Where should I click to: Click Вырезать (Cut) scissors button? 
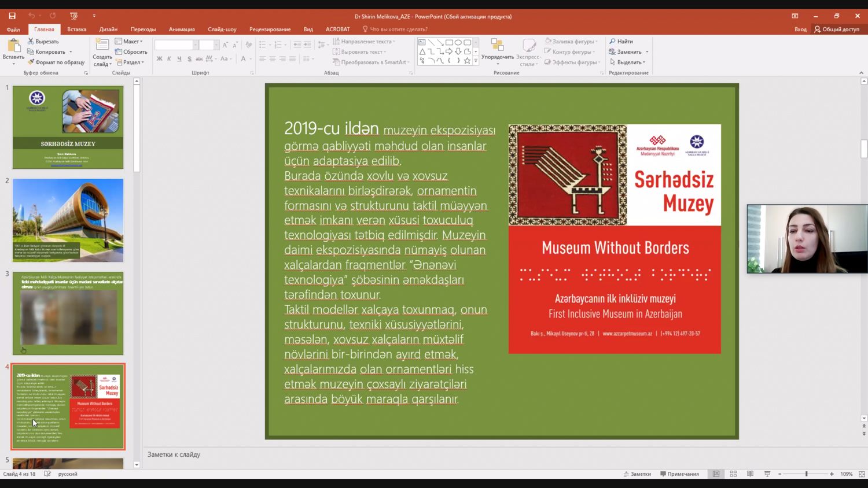pyautogui.click(x=43, y=42)
